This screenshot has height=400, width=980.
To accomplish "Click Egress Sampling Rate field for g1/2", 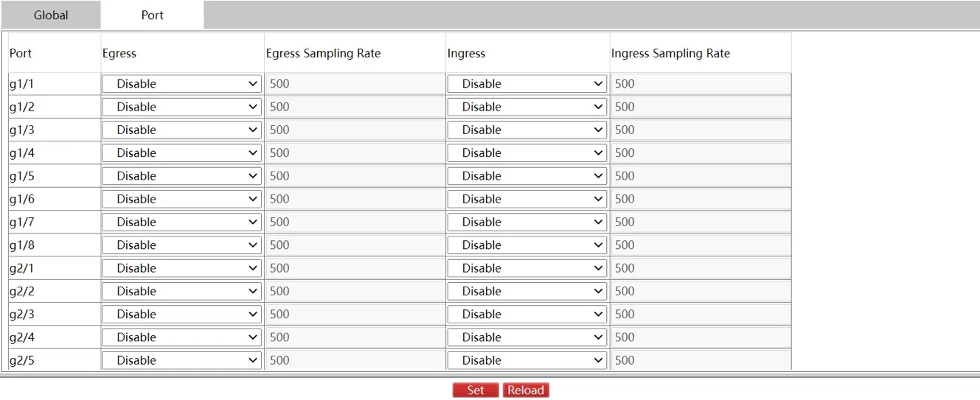I will pyautogui.click(x=355, y=107).
